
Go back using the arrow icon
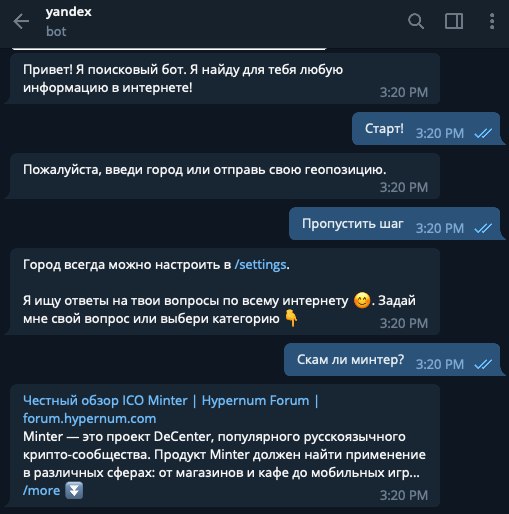(x=21, y=22)
